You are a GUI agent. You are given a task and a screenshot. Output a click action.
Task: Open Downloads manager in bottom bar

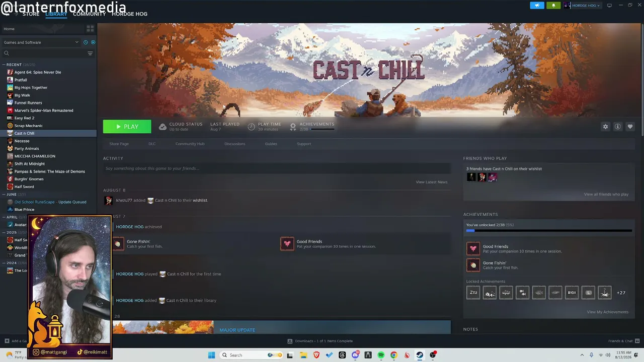pyautogui.click(x=320, y=341)
